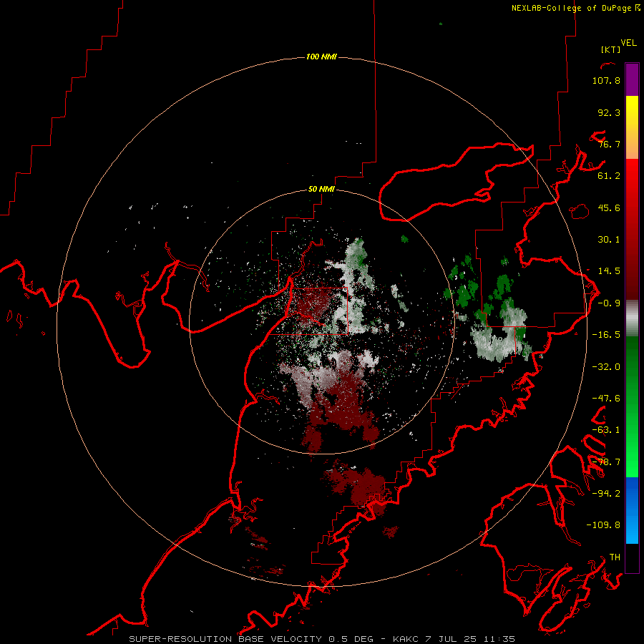Screen dimensions: 644x644
Task: Click the -47.6 velocity scale value
Action: pos(606,399)
